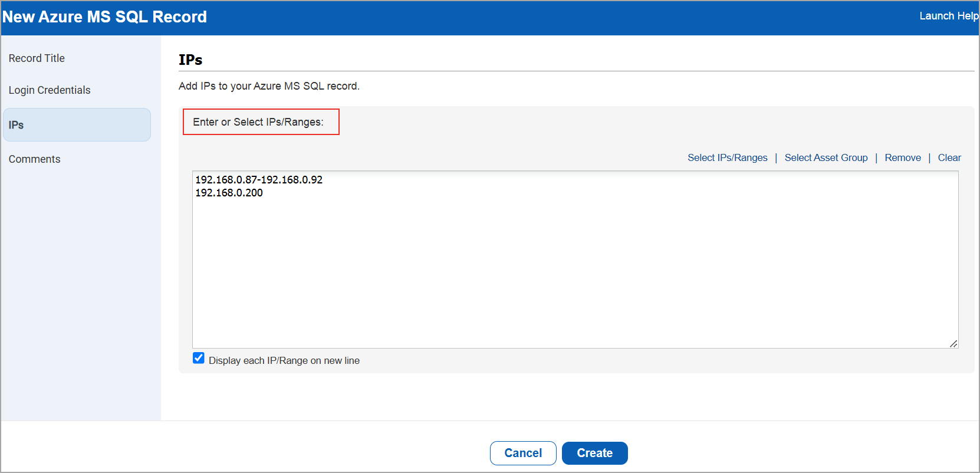The height and width of the screenshot is (473, 980).
Task: Click the New Azure MS SQL Record title
Action: click(x=104, y=17)
